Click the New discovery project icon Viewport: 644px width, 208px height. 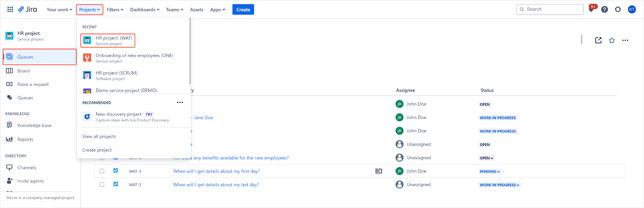(x=87, y=117)
